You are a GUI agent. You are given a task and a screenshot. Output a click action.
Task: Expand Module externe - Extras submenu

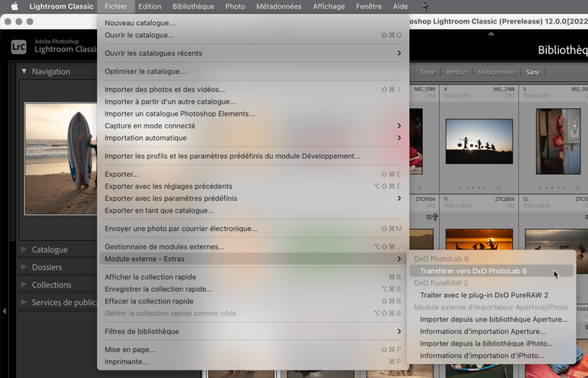pyautogui.click(x=253, y=259)
